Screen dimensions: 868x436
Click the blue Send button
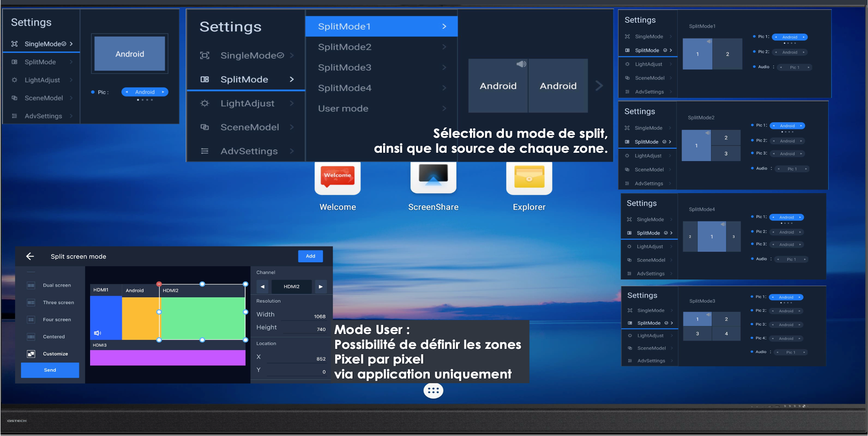[x=50, y=370]
